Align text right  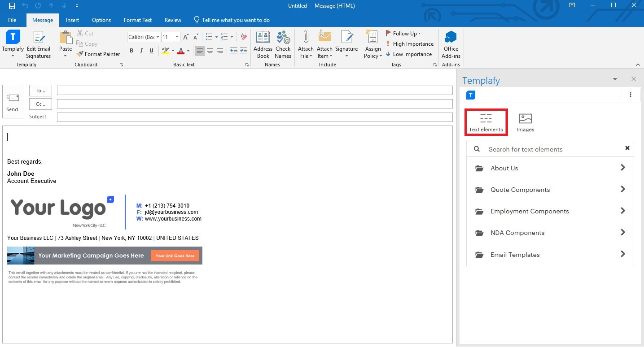click(219, 51)
